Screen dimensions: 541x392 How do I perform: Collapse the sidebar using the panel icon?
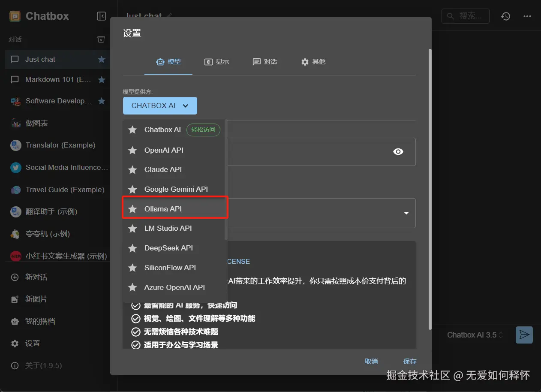[101, 16]
